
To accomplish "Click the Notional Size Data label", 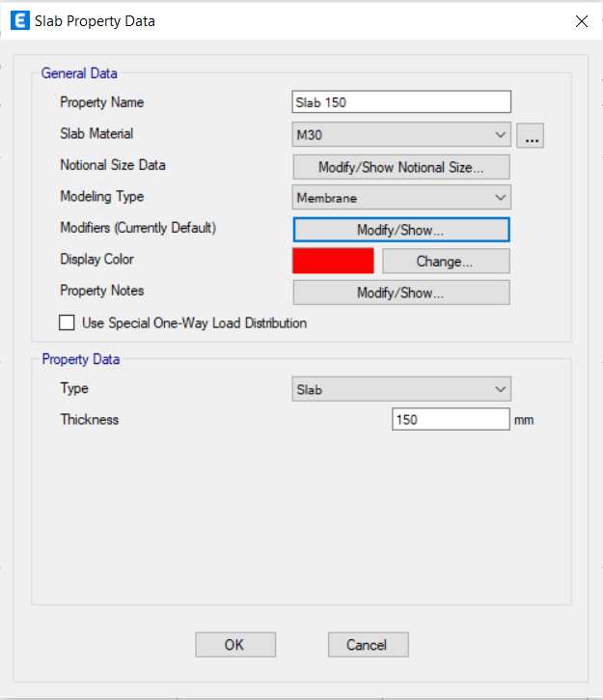I will pyautogui.click(x=113, y=165).
